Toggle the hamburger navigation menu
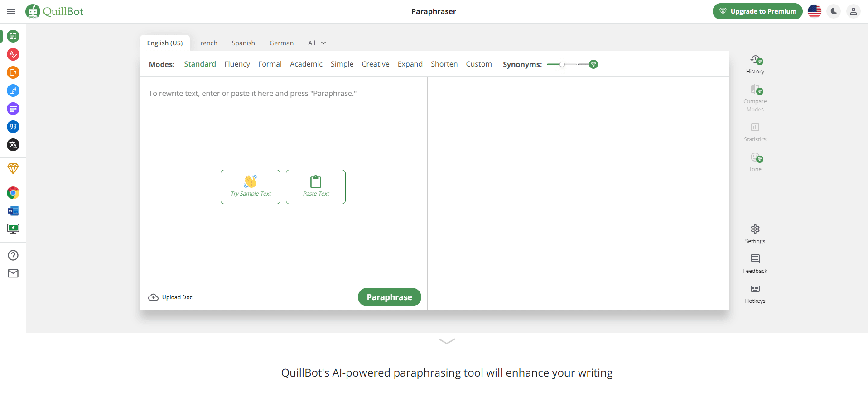Image resolution: width=868 pixels, height=396 pixels. 11,11
